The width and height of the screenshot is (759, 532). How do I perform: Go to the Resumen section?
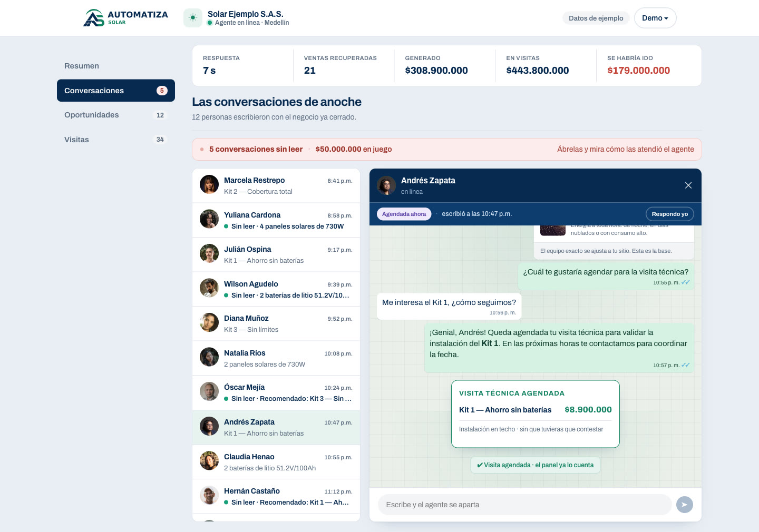click(x=116, y=66)
